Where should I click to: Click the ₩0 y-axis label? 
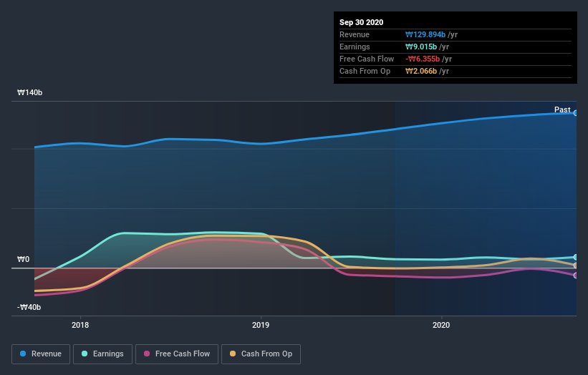23,259
